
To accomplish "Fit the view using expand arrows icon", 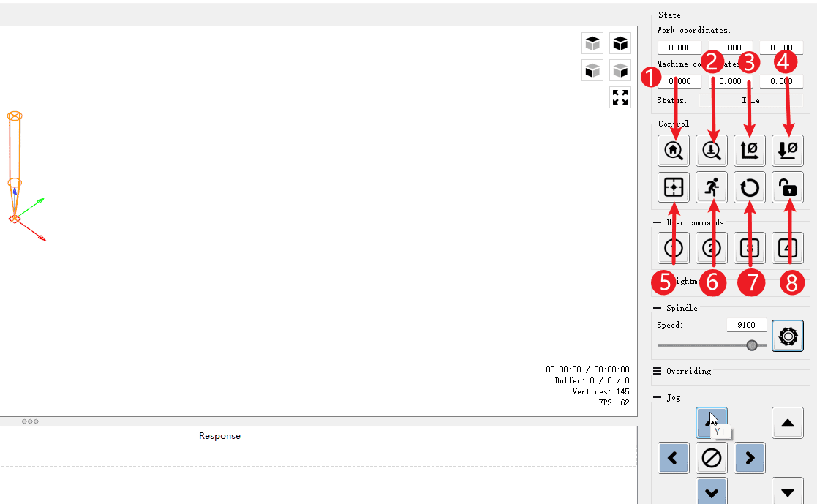I will pyautogui.click(x=620, y=97).
